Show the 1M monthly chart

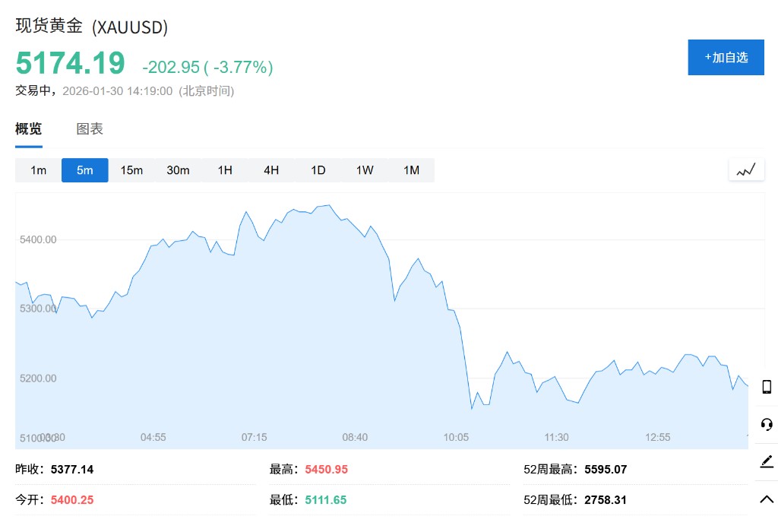[411, 170]
